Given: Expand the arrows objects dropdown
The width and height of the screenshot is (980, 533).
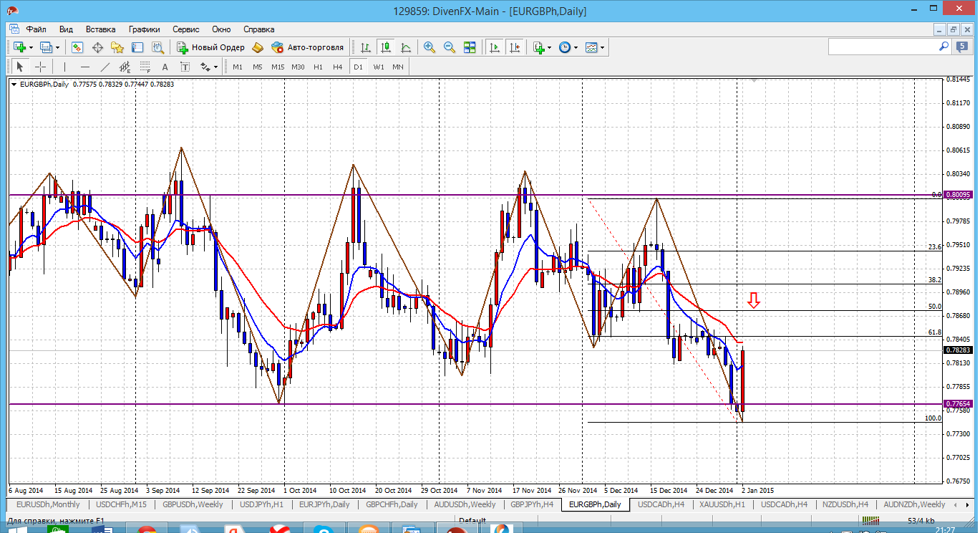Looking at the screenshot, I should pos(215,67).
